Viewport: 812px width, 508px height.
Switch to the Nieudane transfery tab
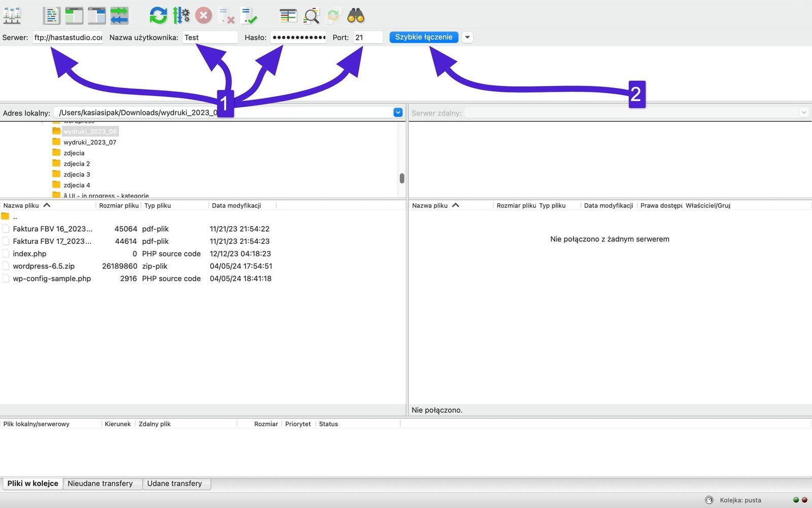pos(100,484)
